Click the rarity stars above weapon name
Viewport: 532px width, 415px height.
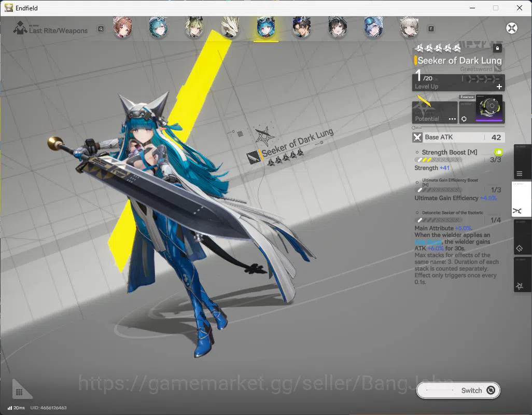tap(438, 48)
